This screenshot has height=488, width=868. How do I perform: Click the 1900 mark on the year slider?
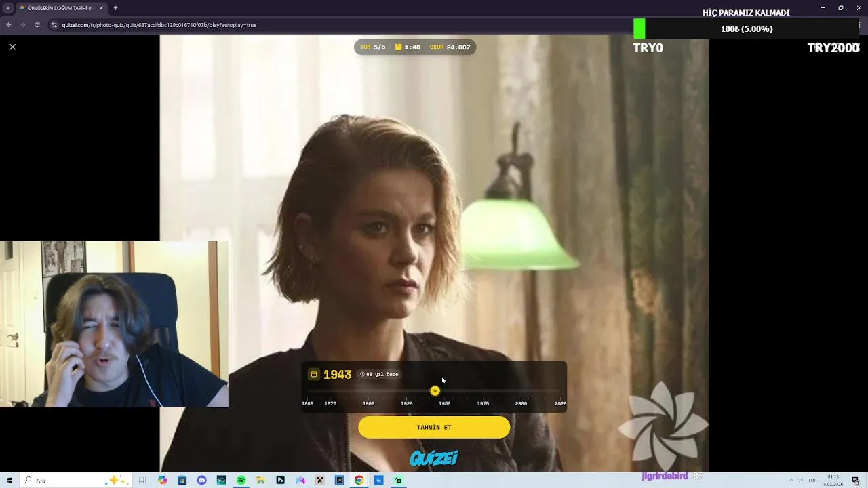pos(368,403)
